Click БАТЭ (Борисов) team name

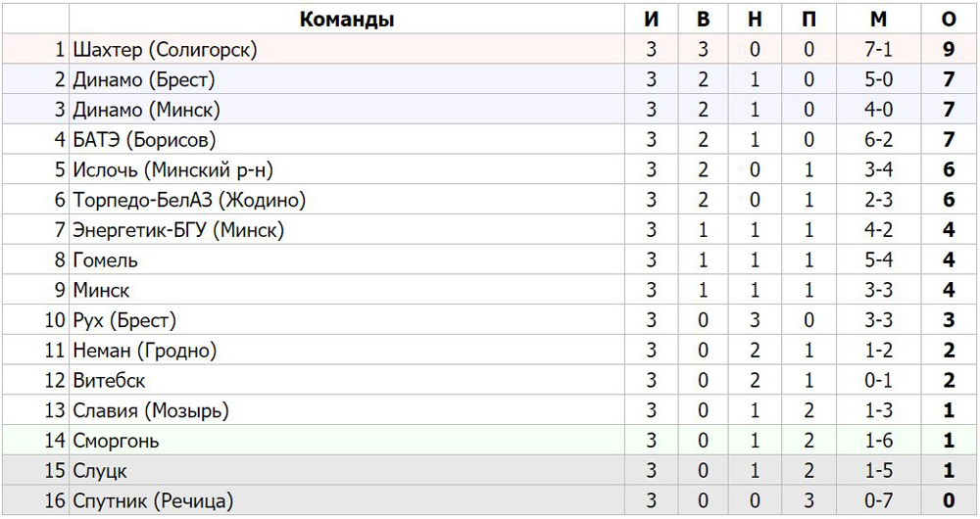144,140
